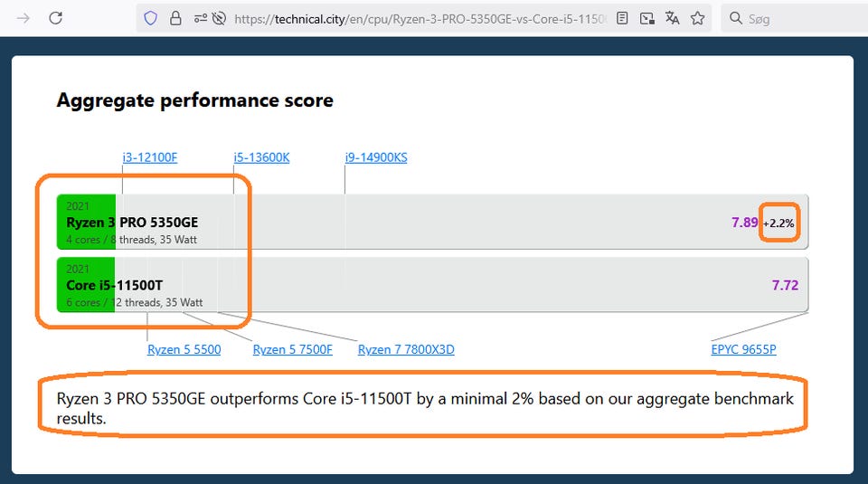
Task: Click the '4 cores / 8 threads, 35 Watt' text
Action: [x=131, y=240]
